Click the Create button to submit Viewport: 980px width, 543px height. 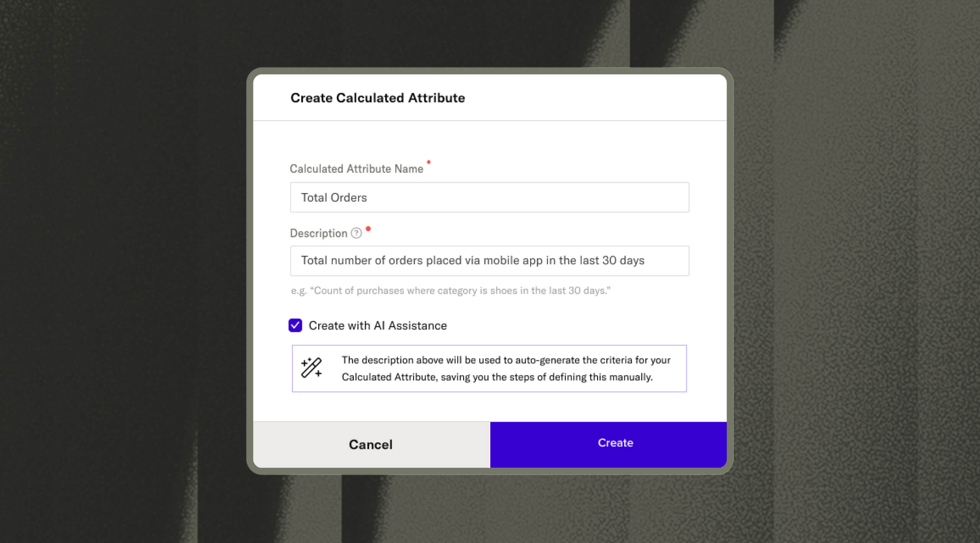608,442
